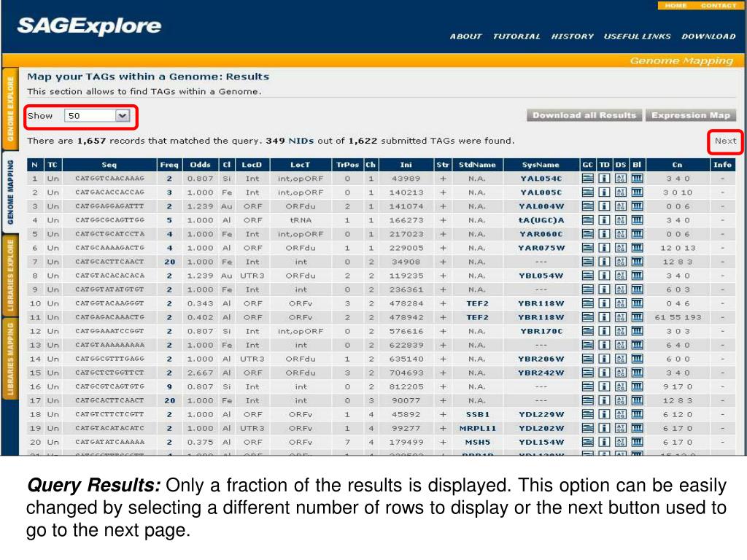Viewport: 747px width, 560px height.
Task: Open Bl icon in row 16
Action: coord(637,386)
